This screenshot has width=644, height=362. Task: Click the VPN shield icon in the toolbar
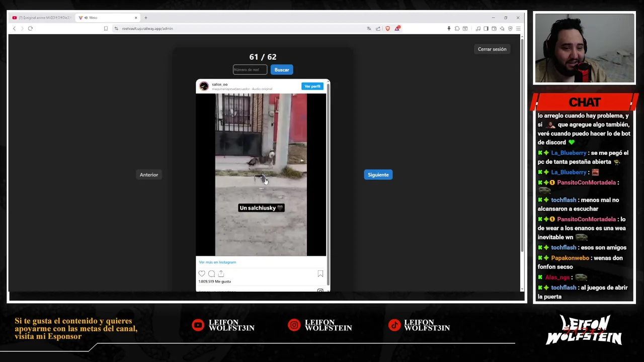click(x=510, y=29)
